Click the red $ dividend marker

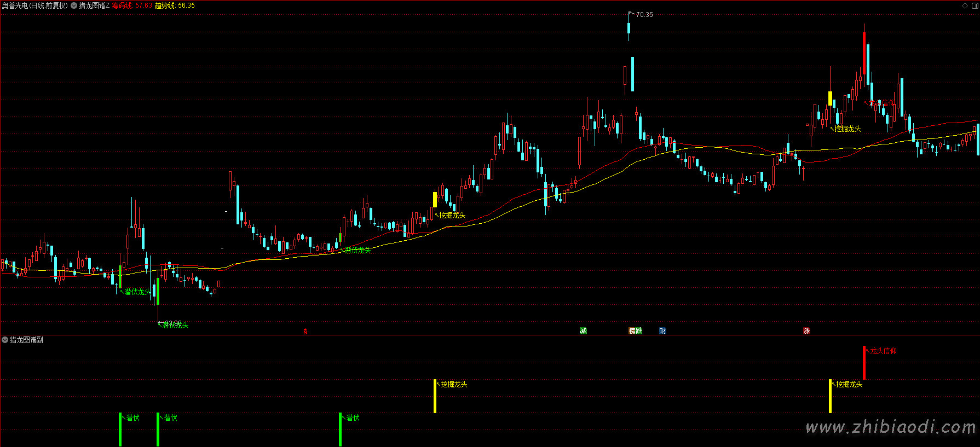tap(305, 332)
